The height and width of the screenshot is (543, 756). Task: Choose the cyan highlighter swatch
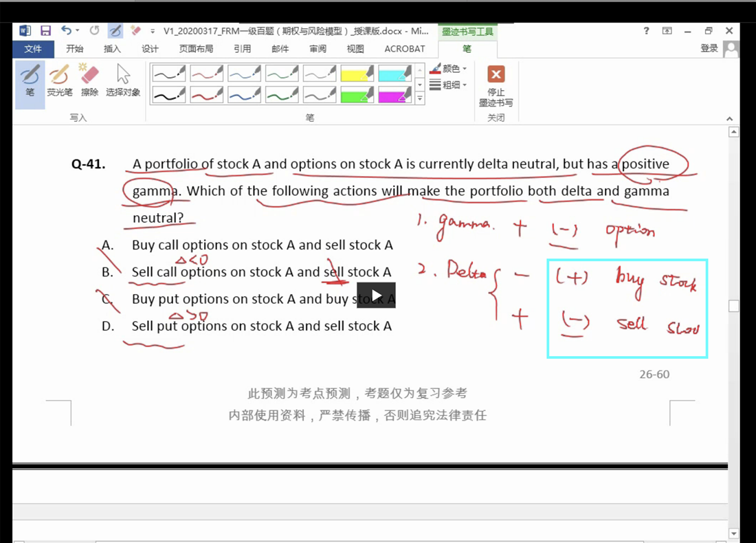pos(394,74)
